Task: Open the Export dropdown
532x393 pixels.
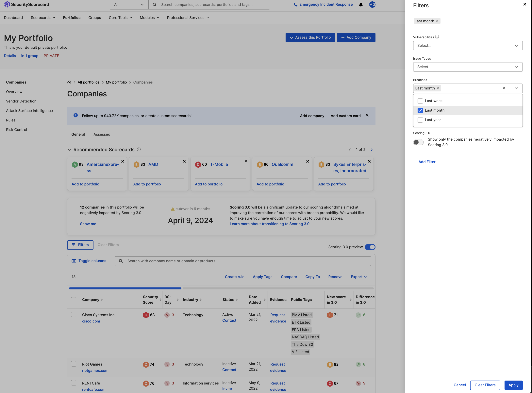Action: coord(358,277)
